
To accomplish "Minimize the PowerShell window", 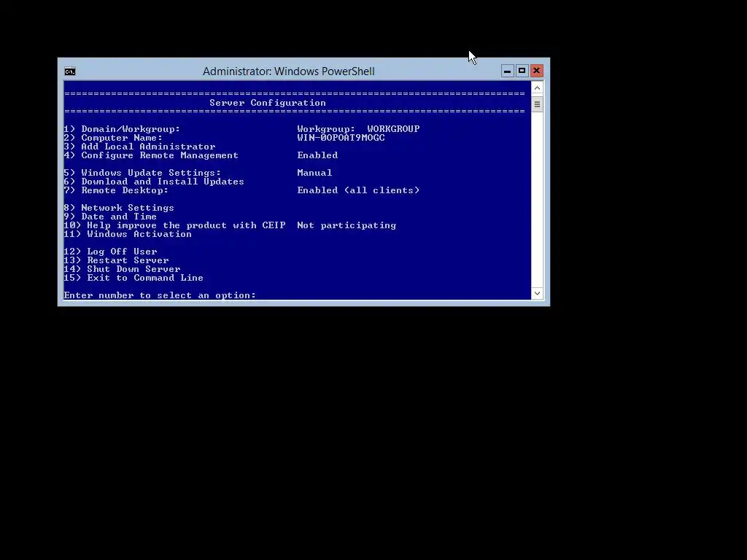I will [x=508, y=71].
